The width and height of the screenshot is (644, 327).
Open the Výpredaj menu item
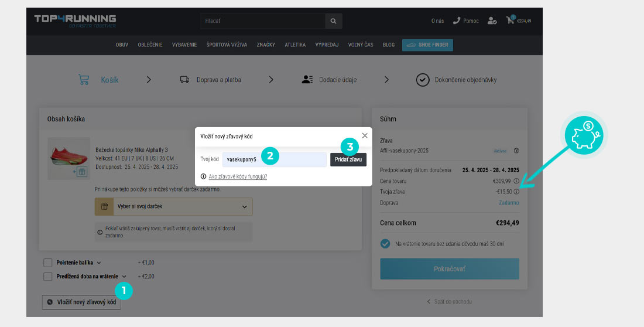point(327,45)
